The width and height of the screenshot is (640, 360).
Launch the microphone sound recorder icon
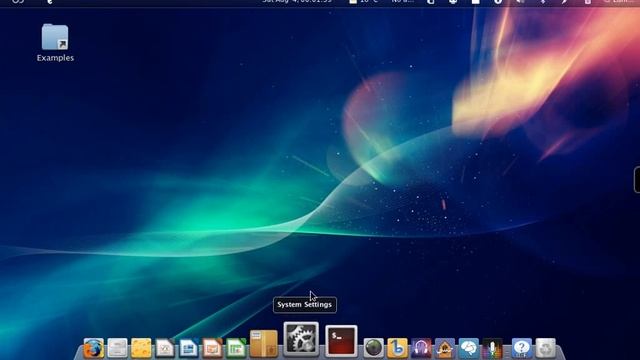(492, 348)
